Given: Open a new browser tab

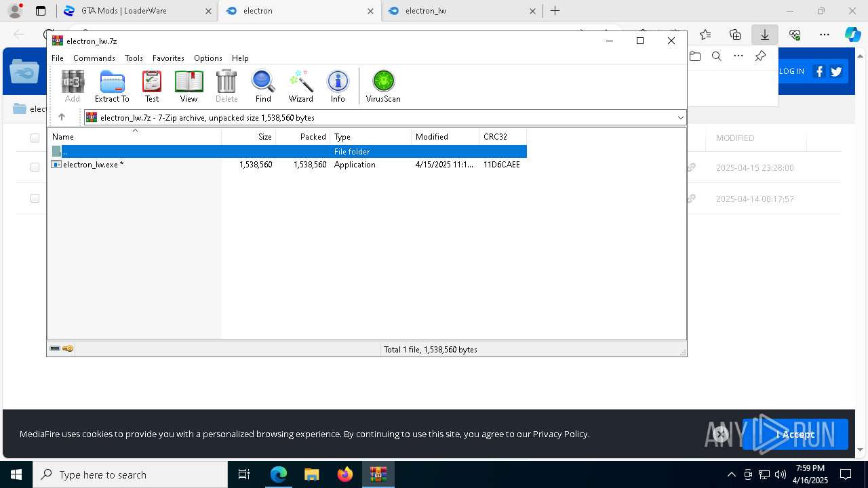Looking at the screenshot, I should tap(555, 11).
